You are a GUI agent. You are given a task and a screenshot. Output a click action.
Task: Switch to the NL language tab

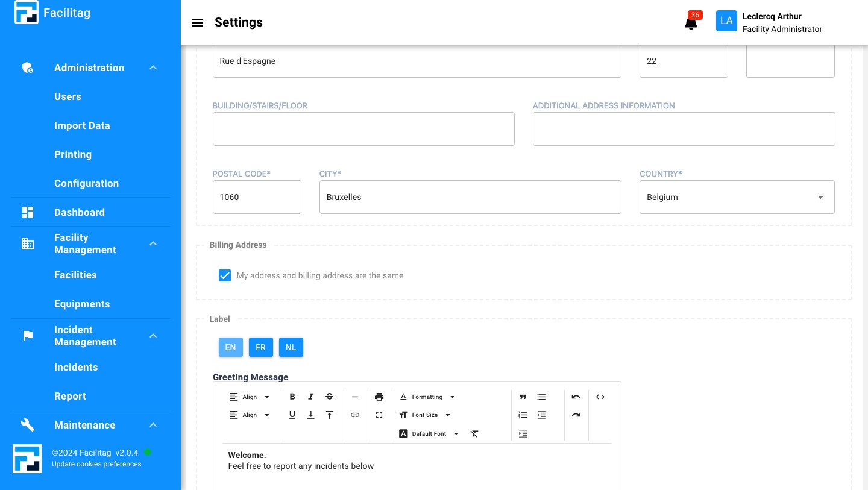(291, 347)
